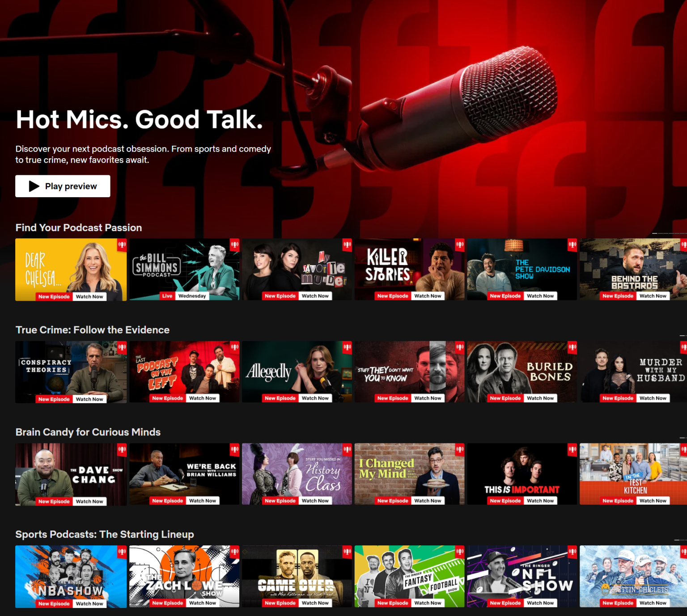Click the Live badge on Bill Simmons Podcast
The height and width of the screenshot is (616, 687).
coord(167,296)
